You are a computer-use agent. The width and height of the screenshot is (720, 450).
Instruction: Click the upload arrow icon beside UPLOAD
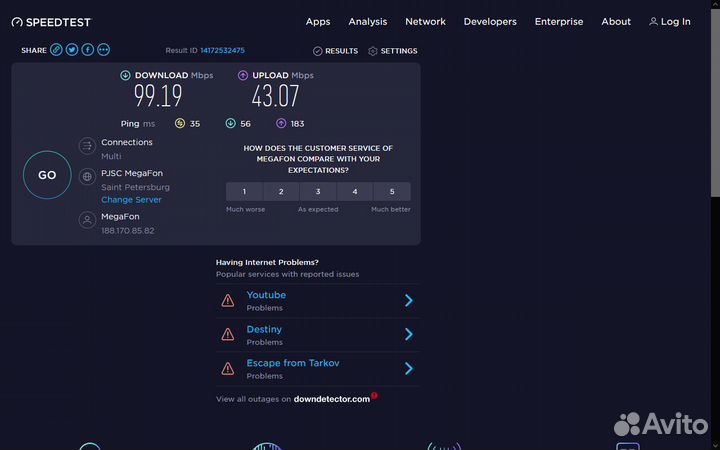coord(242,75)
